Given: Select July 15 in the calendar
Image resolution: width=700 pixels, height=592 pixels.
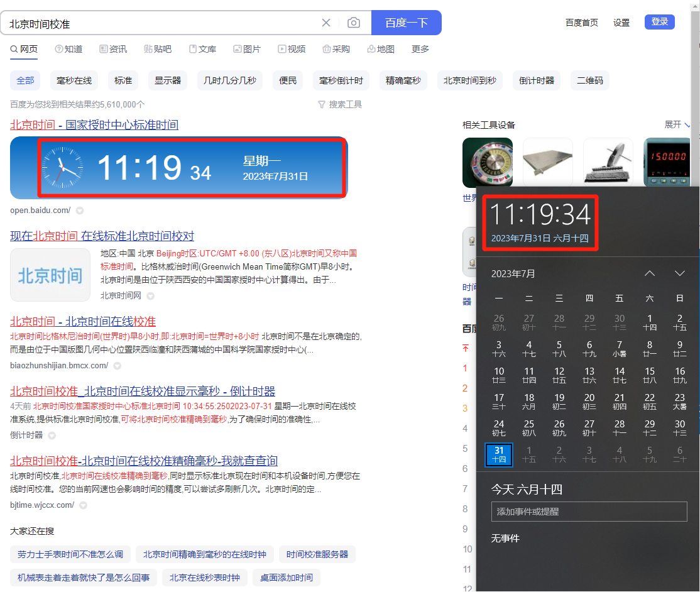Looking at the screenshot, I should 650,375.
